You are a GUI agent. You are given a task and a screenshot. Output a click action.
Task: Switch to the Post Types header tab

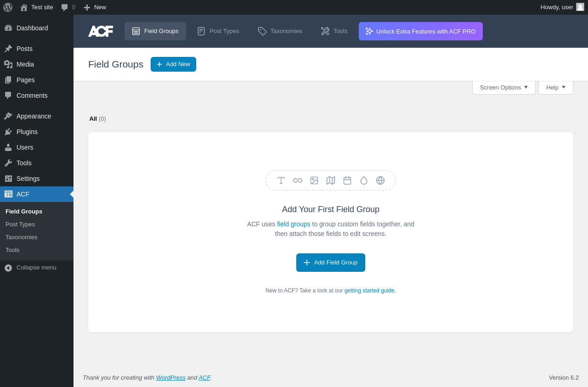(x=218, y=31)
